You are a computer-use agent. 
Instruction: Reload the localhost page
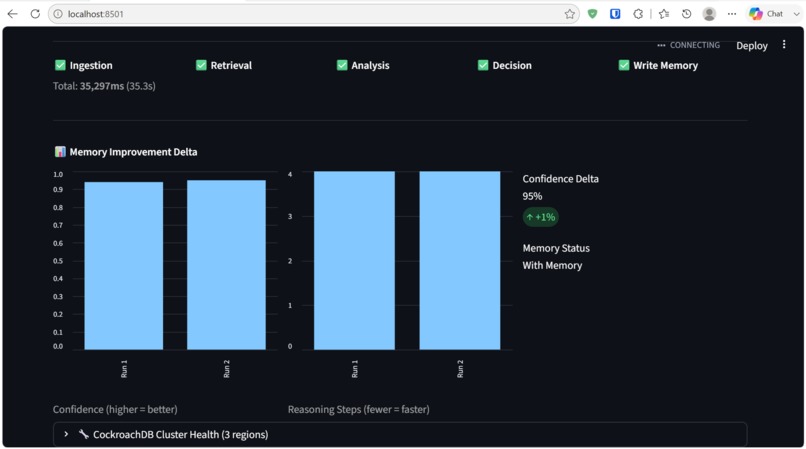35,14
